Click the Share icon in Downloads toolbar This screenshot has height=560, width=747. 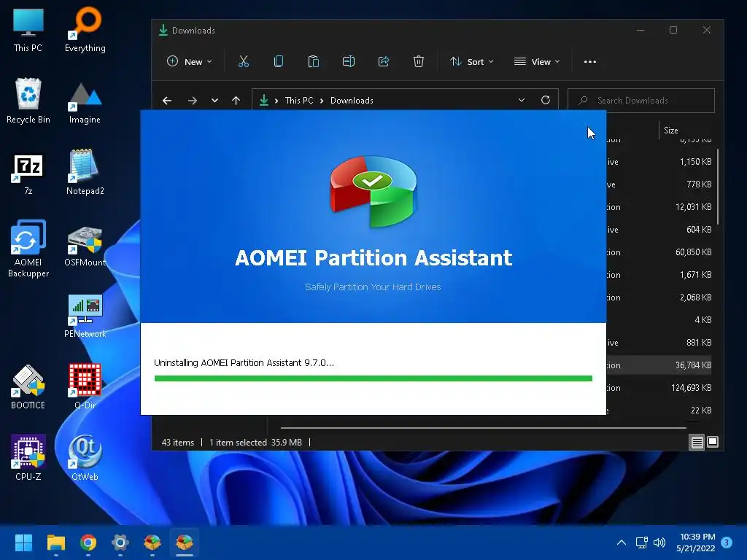(384, 61)
